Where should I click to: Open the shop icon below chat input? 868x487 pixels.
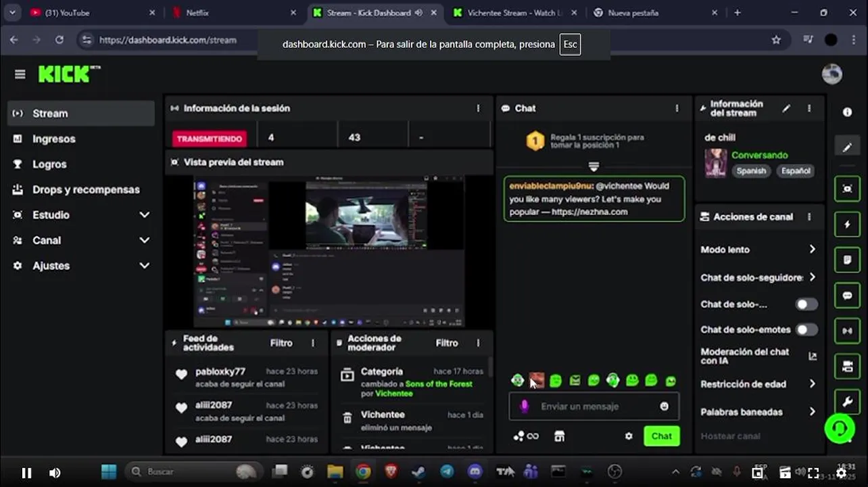click(x=559, y=436)
